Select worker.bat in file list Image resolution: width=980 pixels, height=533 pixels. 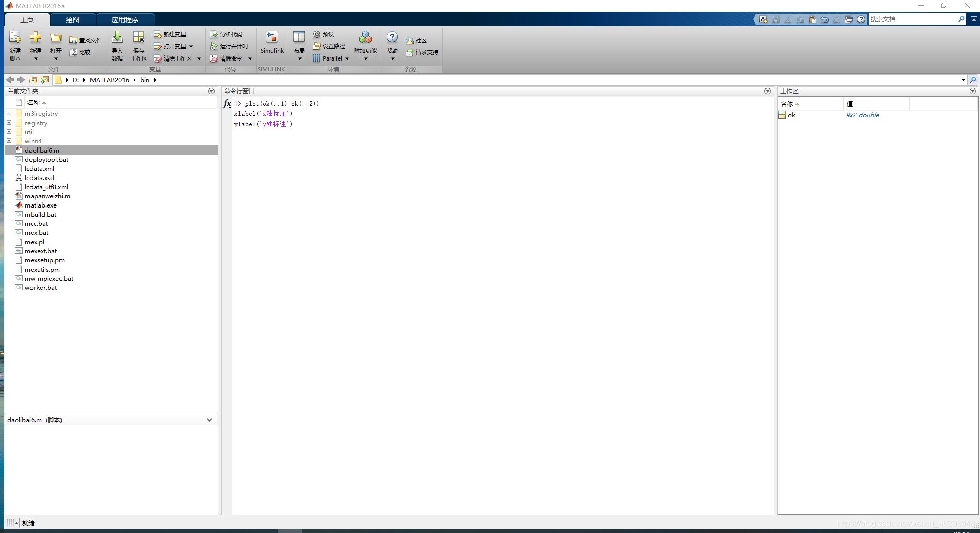coord(111,287)
